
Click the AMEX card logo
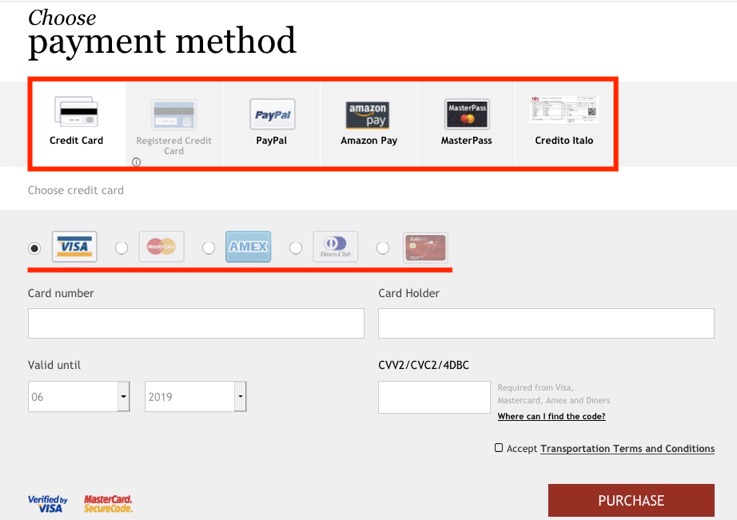point(248,246)
